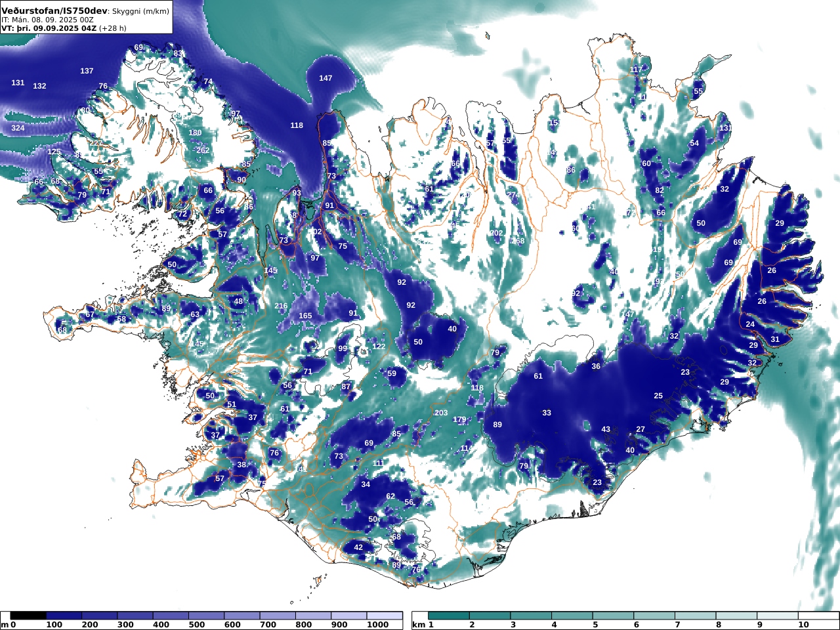Click the 87 visibility value on the map

(346, 387)
